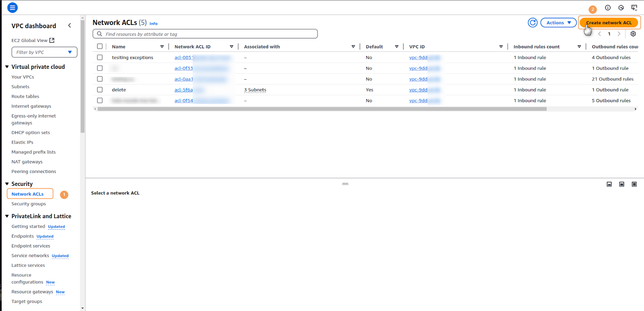Image resolution: width=644 pixels, height=311 pixels.
Task: Open Route tables from sidebar
Action: click(x=25, y=97)
